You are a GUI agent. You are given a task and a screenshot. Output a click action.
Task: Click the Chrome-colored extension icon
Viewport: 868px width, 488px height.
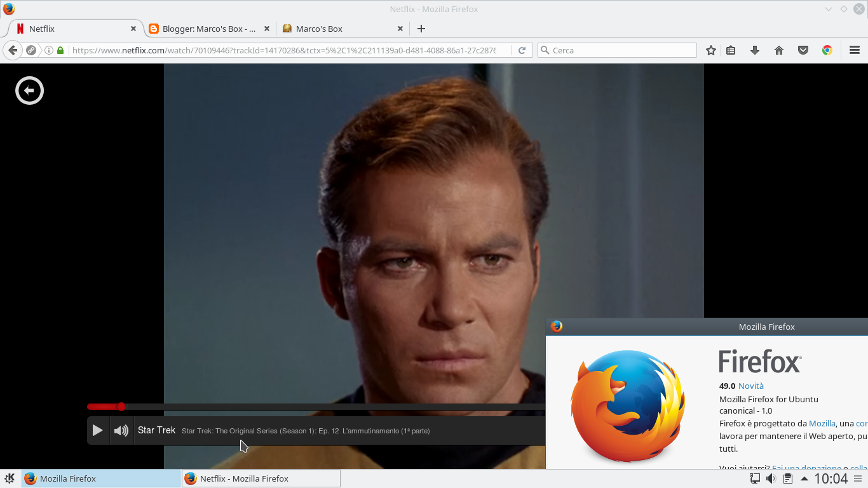pos(827,50)
